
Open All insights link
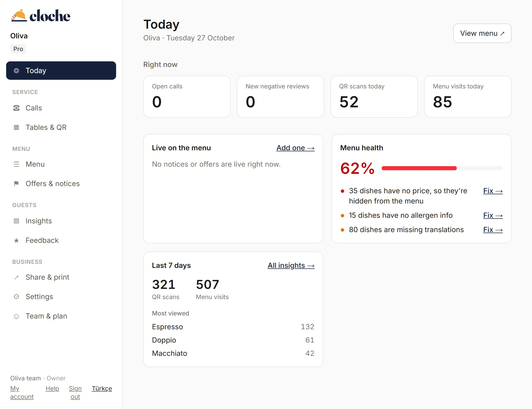[x=291, y=265]
